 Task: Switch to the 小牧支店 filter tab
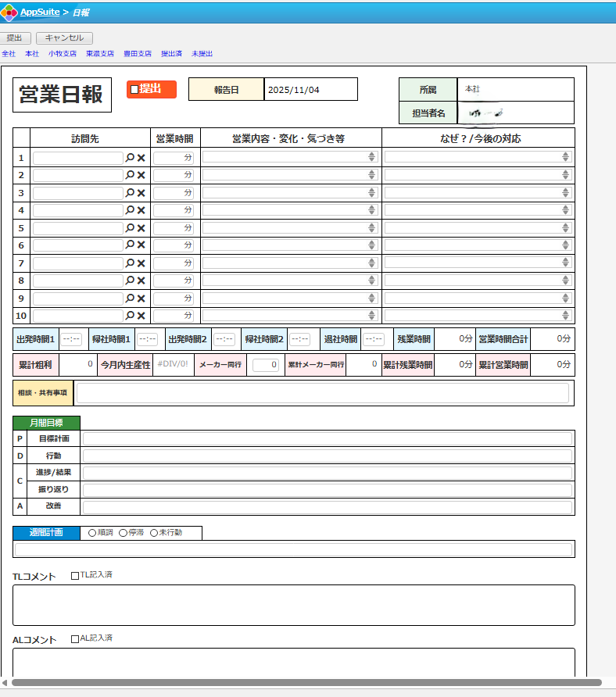click(62, 54)
